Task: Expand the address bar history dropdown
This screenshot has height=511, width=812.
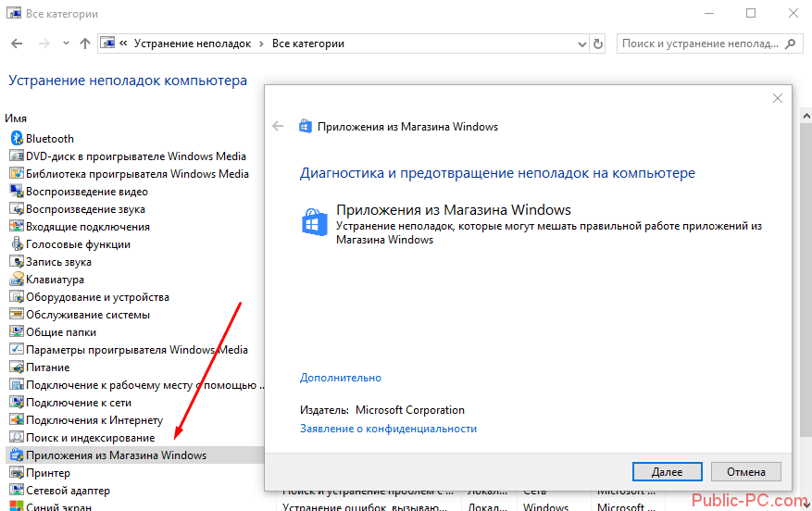Action: click(x=581, y=44)
